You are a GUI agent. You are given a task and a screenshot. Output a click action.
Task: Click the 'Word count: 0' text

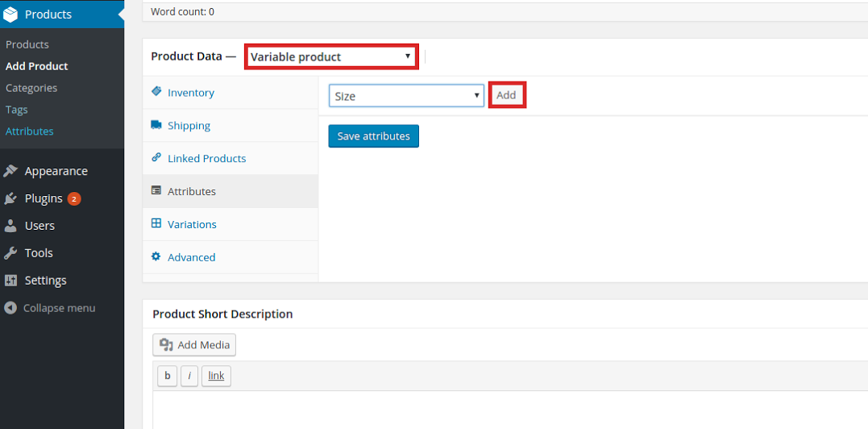[x=182, y=11]
